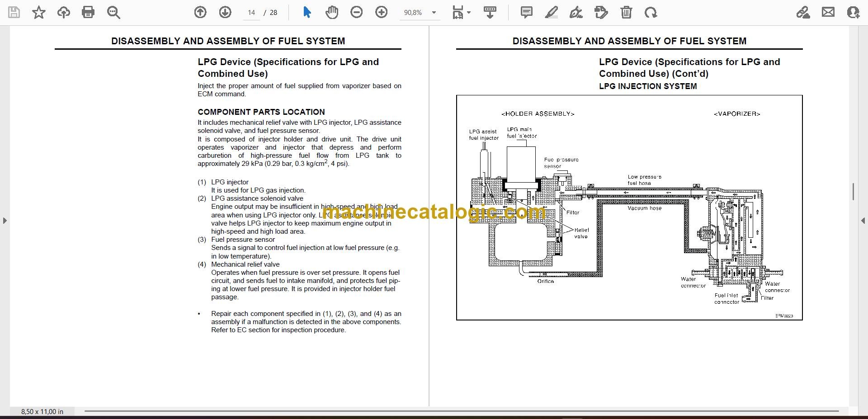This screenshot has height=419, width=868.
Task: Open the page fit options dropdown
Action: tap(461, 12)
